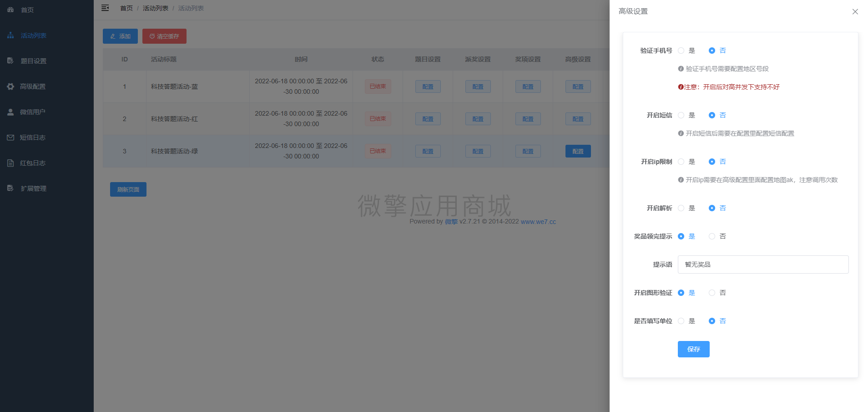Click 高级设置 配置 for 科技答题活动-红
This screenshot has height=412, width=868.
[x=578, y=119]
